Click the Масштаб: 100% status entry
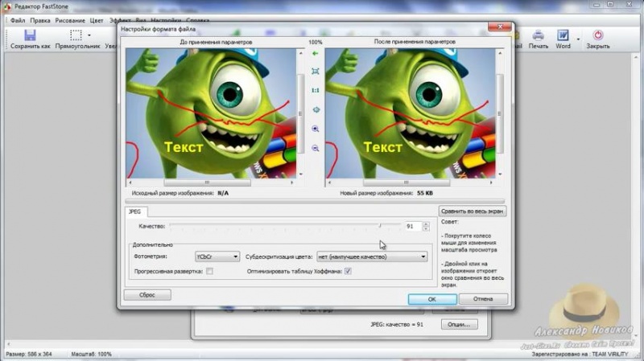This screenshot has width=644, height=361. point(91,354)
